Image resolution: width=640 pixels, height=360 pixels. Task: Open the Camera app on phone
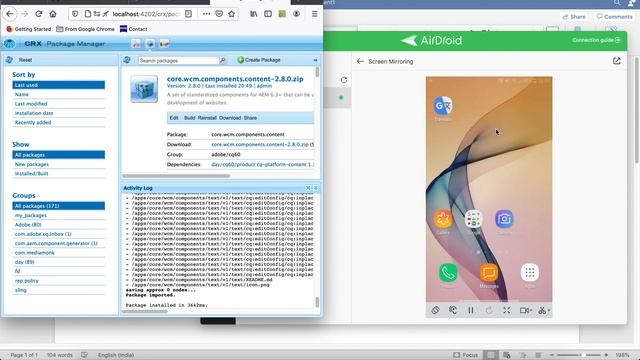[504, 219]
